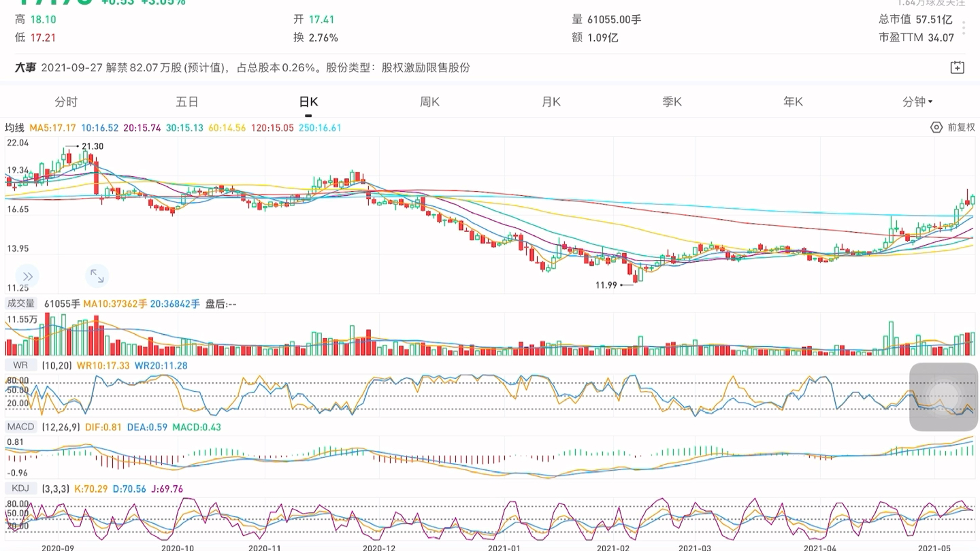980x551 pixels.
Task: Click the 盘后:-- label
Action: coord(221,303)
